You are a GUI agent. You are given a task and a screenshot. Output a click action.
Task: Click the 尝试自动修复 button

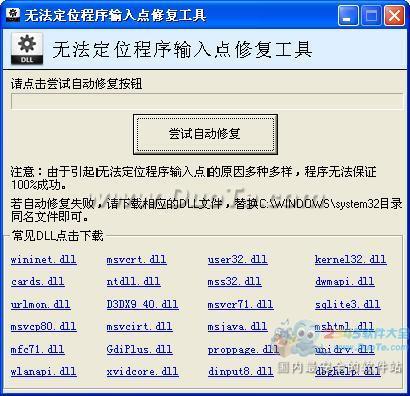pos(205,134)
